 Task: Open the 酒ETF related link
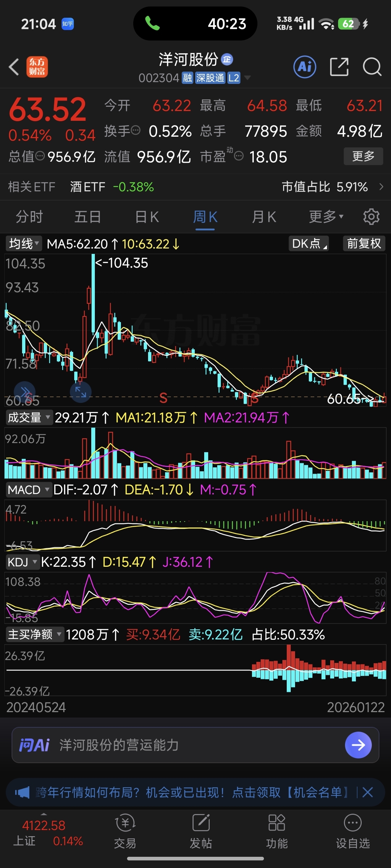pyautogui.click(x=112, y=187)
